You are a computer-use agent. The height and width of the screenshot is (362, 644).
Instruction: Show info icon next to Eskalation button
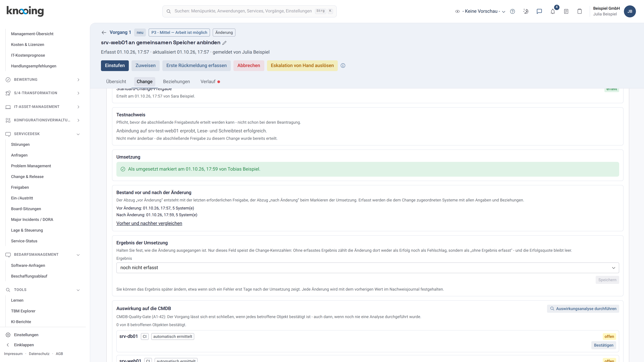point(343,66)
